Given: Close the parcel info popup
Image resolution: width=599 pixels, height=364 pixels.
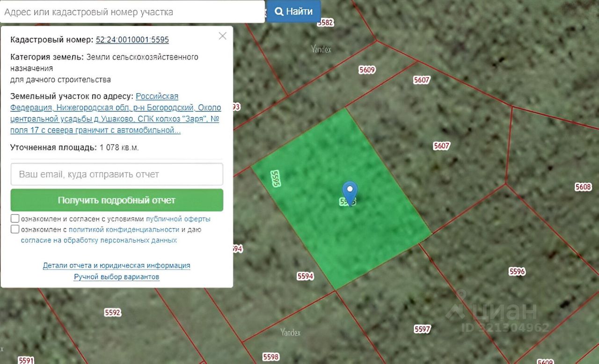Looking at the screenshot, I should tap(223, 36).
